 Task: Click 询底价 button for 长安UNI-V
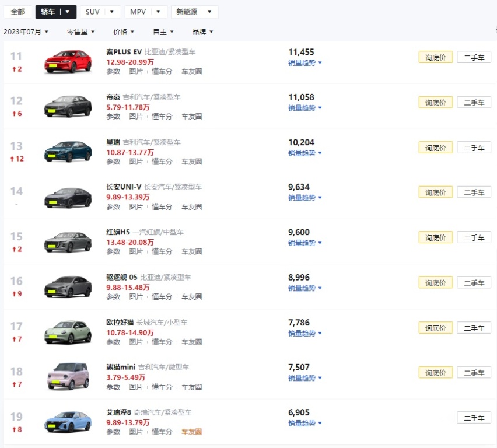point(436,192)
